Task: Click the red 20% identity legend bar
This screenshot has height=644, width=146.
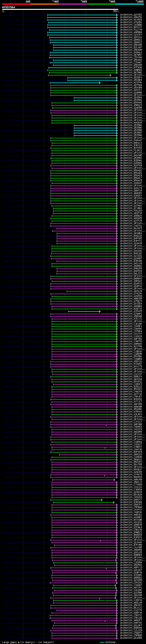Action: point(16,4)
